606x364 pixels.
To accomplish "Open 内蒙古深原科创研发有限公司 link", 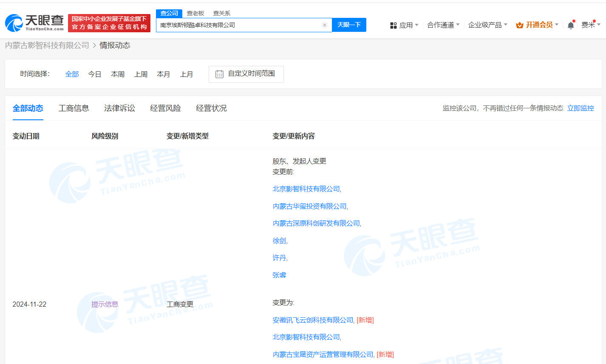I will (x=316, y=223).
